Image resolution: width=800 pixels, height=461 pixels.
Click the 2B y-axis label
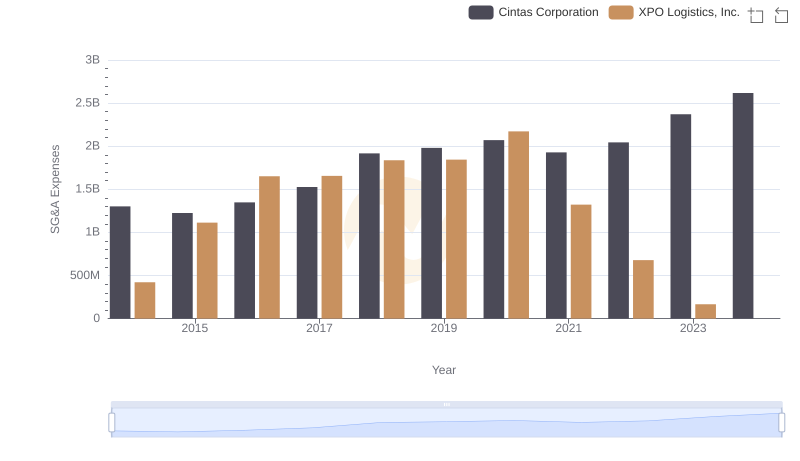pos(93,146)
